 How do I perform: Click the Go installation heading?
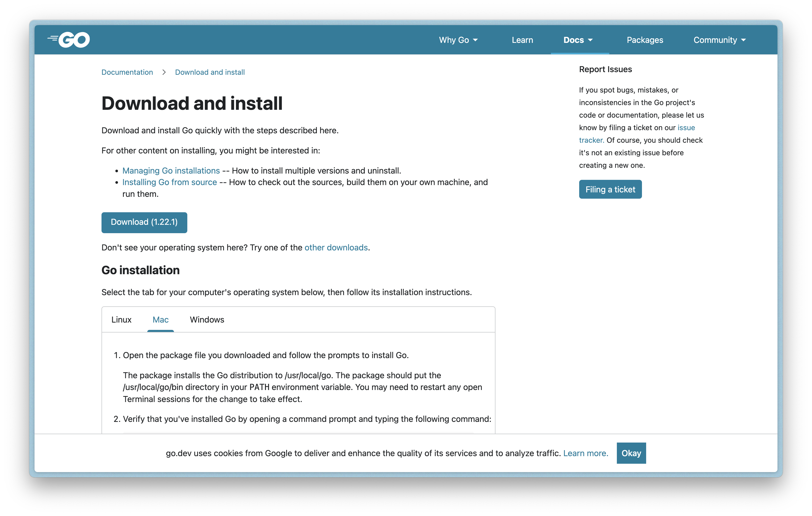tap(141, 270)
